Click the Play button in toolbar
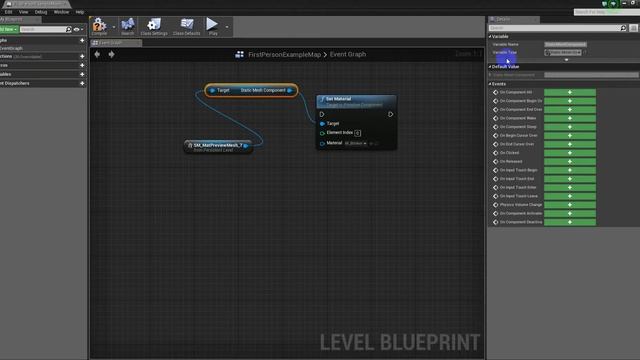This screenshot has width=640, height=360. [x=212, y=27]
